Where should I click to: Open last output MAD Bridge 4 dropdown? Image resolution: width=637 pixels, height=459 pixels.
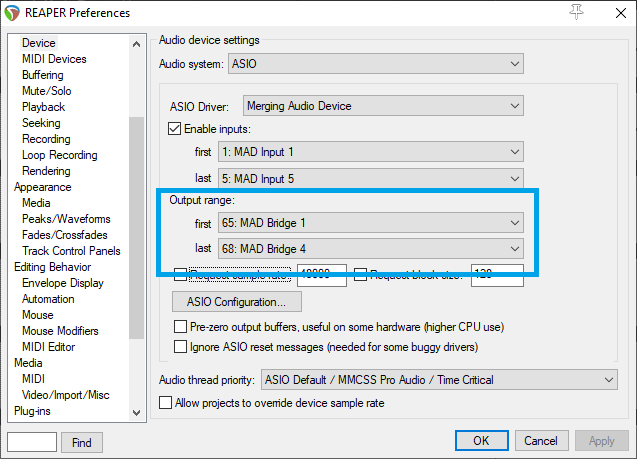click(370, 249)
